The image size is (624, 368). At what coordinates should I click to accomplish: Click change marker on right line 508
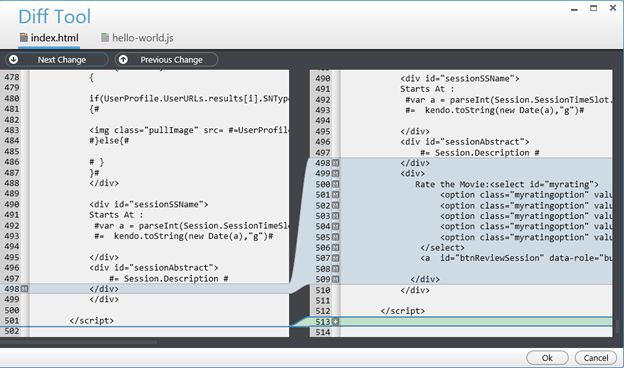click(x=335, y=269)
